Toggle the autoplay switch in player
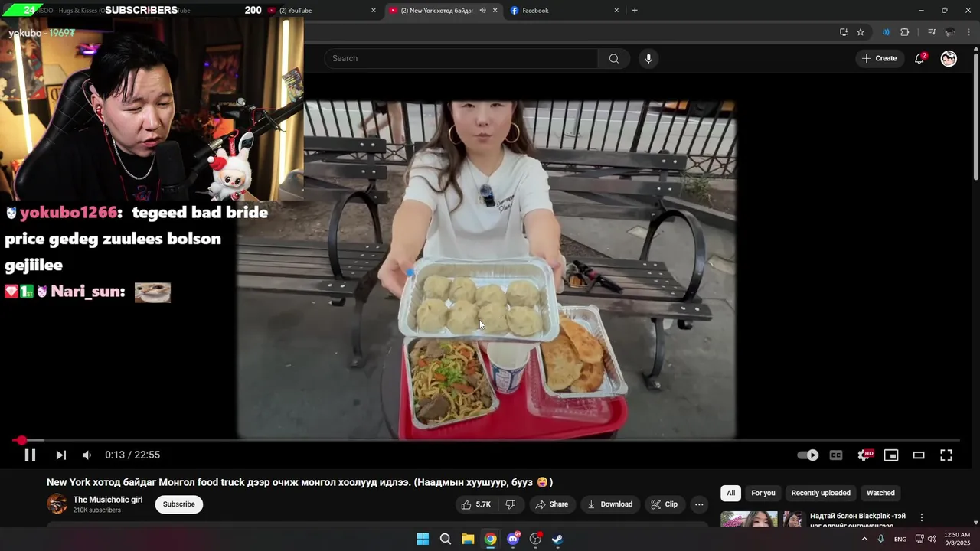The image size is (980, 551). [808, 455]
